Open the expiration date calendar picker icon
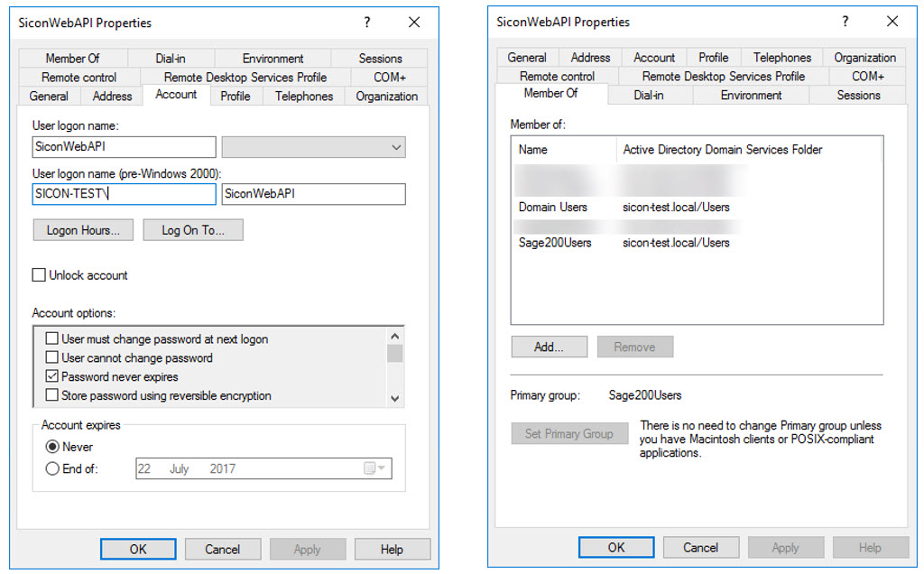This screenshot has width=924, height=574. (367, 468)
